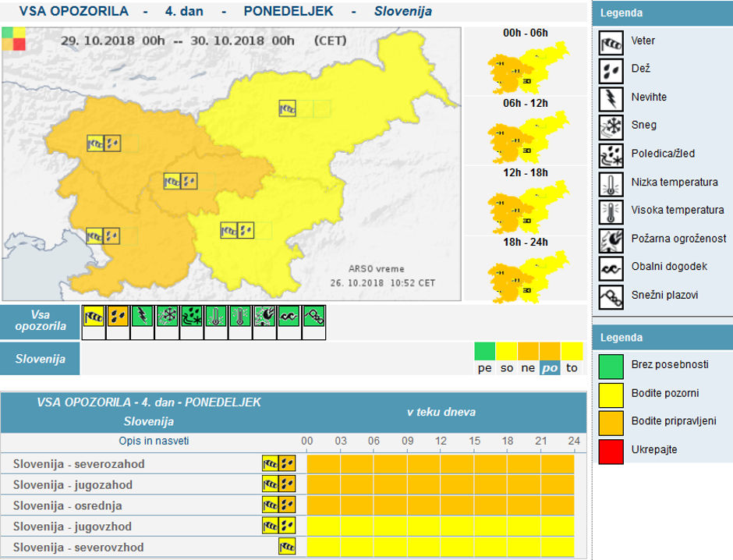Select the thunderstorm (Nevihte) warning icon filter

(143, 316)
